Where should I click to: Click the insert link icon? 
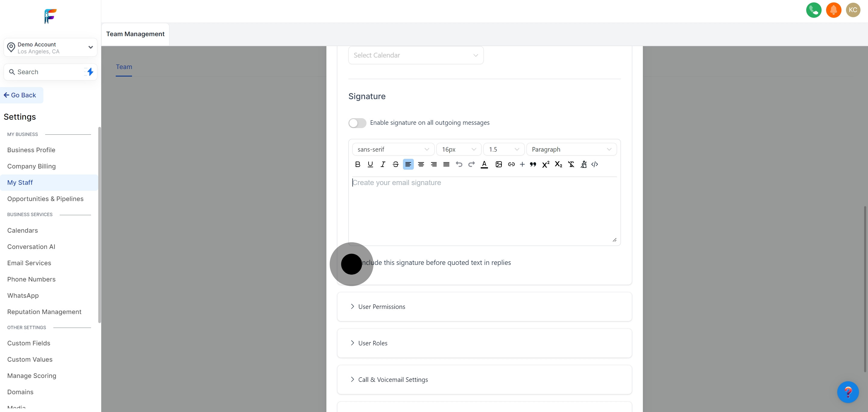tap(511, 164)
